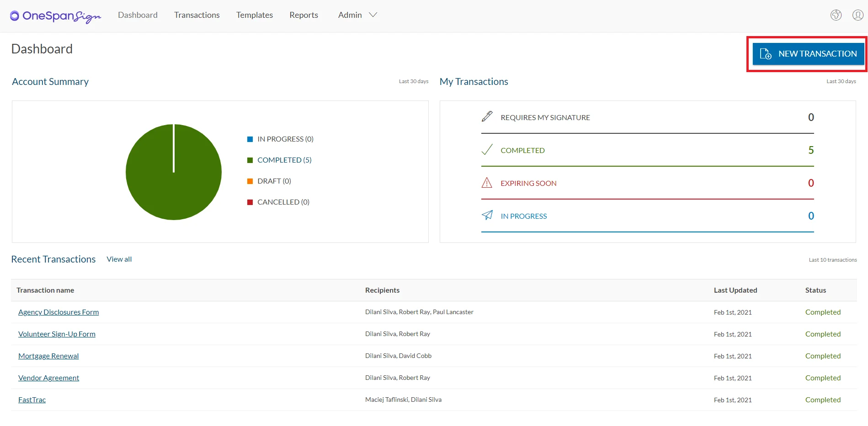Click the paper plane icon for In Progress
Viewport: 868px width, 426px height.
tap(487, 215)
